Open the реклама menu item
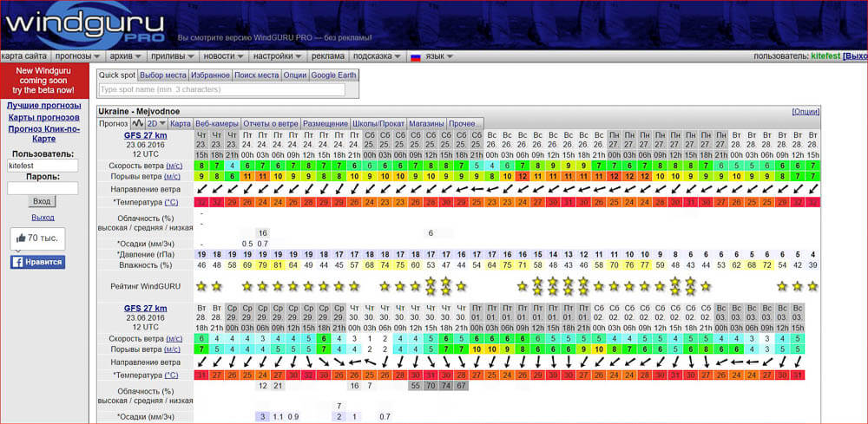The width and height of the screenshot is (868, 424). [328, 56]
